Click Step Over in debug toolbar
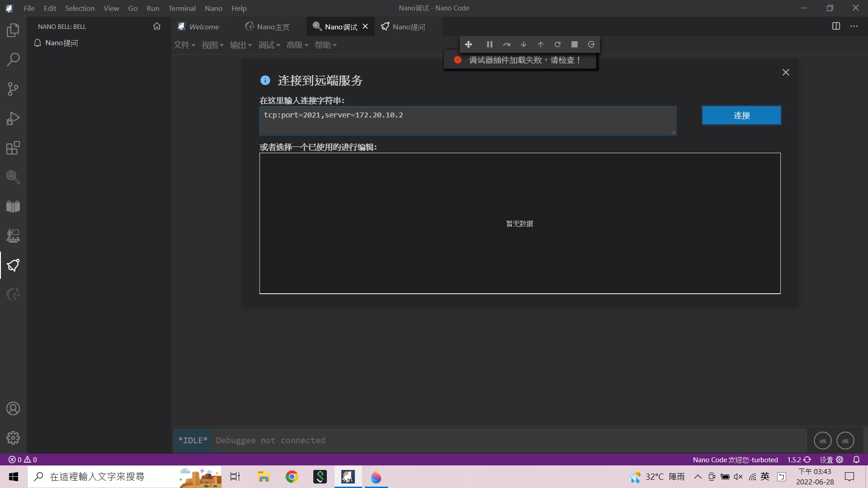 [x=507, y=44]
